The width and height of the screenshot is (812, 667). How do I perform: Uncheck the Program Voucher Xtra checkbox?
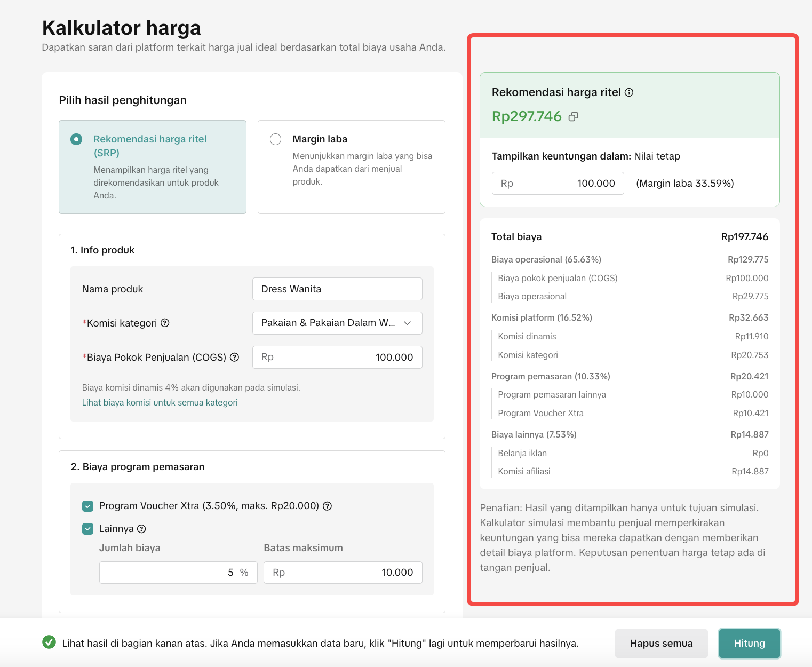coord(88,506)
